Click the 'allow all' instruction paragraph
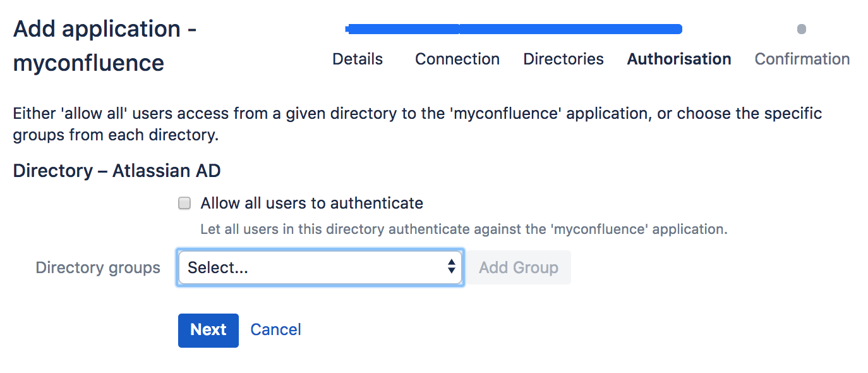Screen dimensions: 868x373 pos(417,125)
